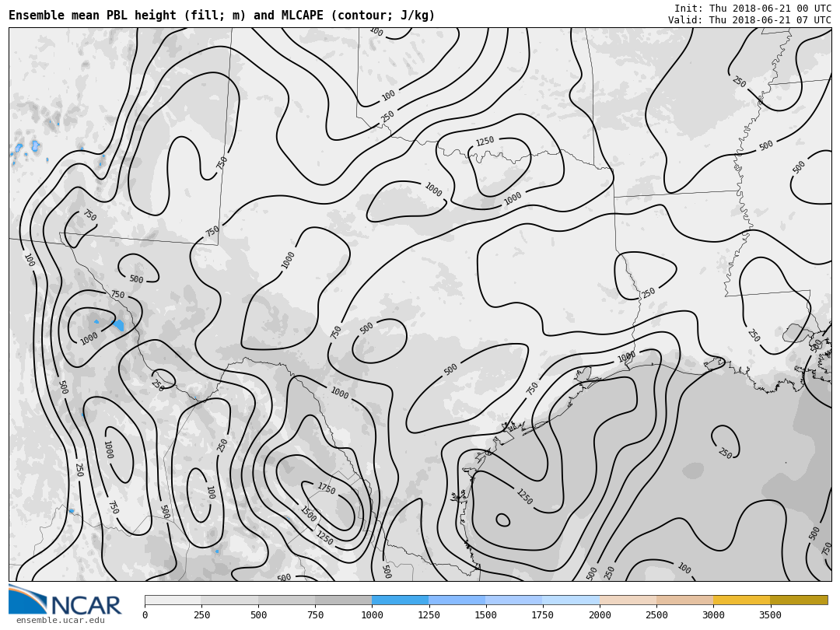This screenshot has width=840, height=630.
Task: Click the colorbar tick label '0'
Action: point(145,615)
